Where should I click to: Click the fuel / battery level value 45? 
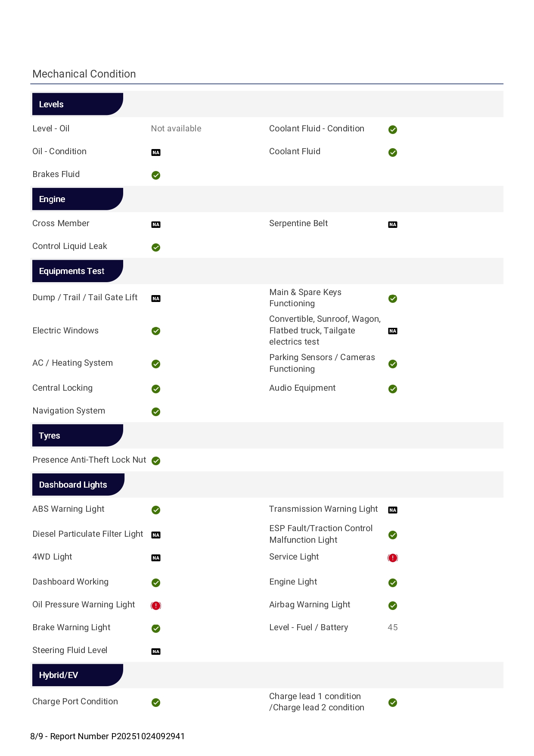(392, 627)
